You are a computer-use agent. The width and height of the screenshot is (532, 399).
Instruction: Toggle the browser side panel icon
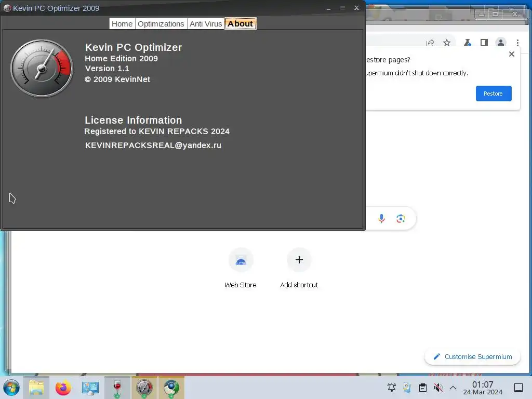point(484,43)
